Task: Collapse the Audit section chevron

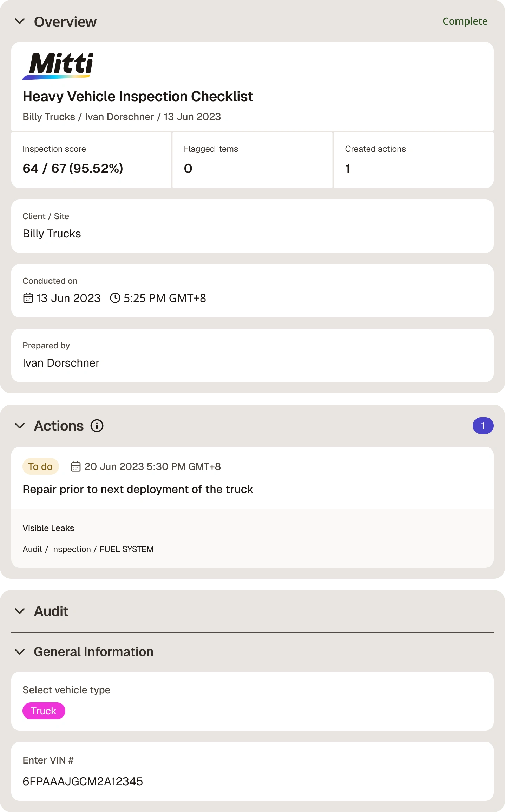Action: coord(20,611)
